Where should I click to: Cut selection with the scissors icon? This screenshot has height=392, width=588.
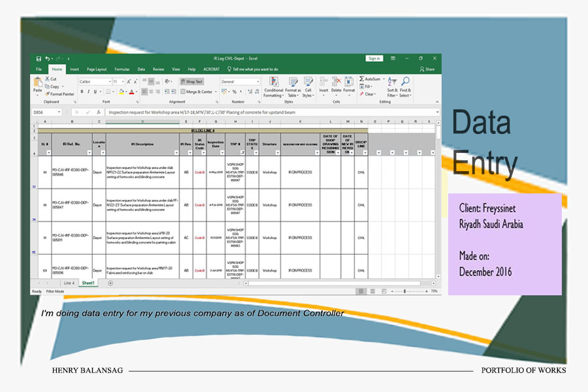[47, 79]
